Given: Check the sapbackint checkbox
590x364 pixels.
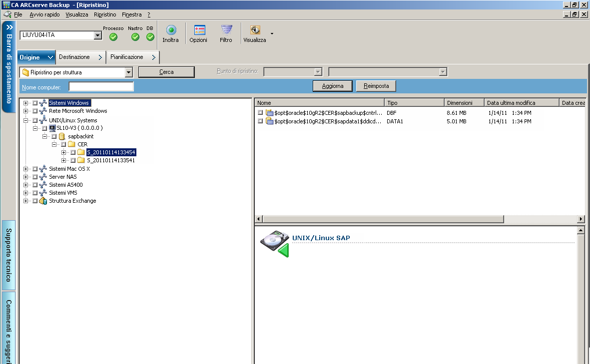Looking at the screenshot, I should point(54,136).
